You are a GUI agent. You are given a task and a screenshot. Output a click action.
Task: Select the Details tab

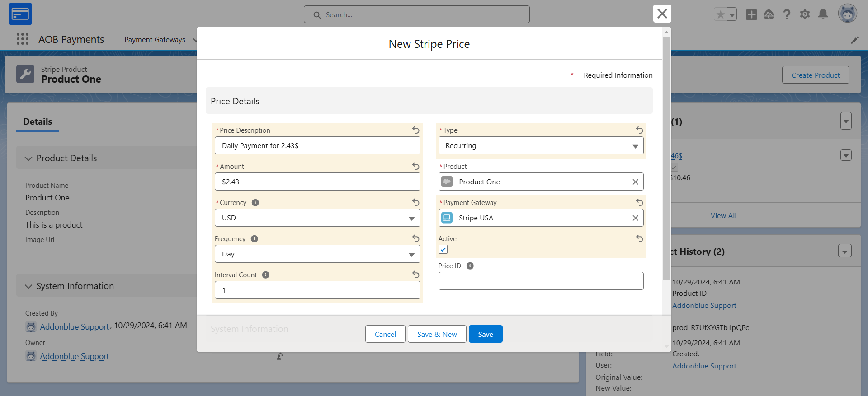[38, 121]
